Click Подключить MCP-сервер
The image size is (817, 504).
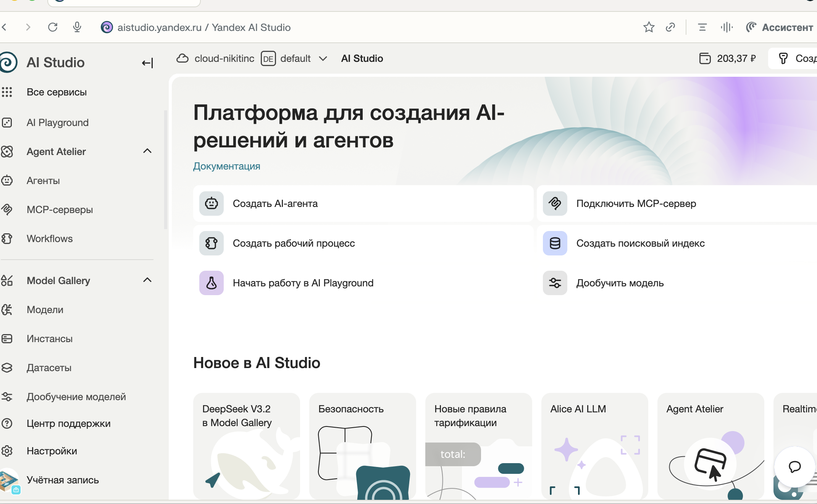(x=677, y=204)
